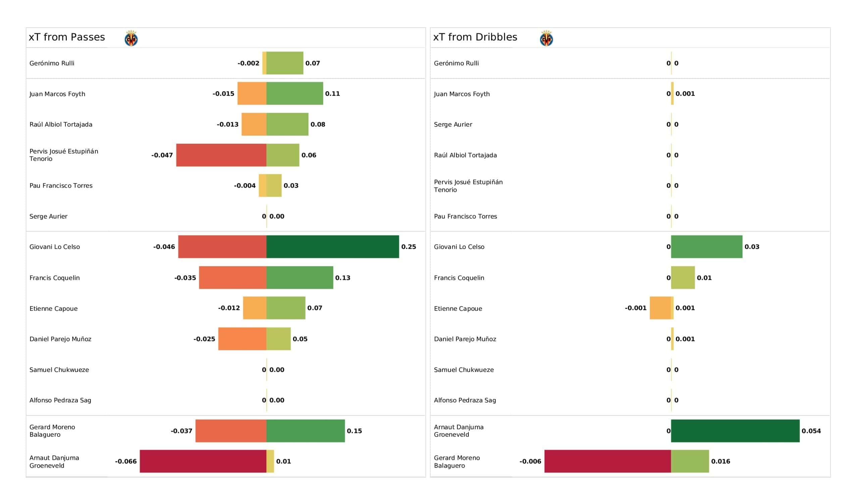Image resolution: width=859 pixels, height=504 pixels.
Task: Click Pervis Estupiñán's red -0.047 passes bar
Action: click(221, 155)
